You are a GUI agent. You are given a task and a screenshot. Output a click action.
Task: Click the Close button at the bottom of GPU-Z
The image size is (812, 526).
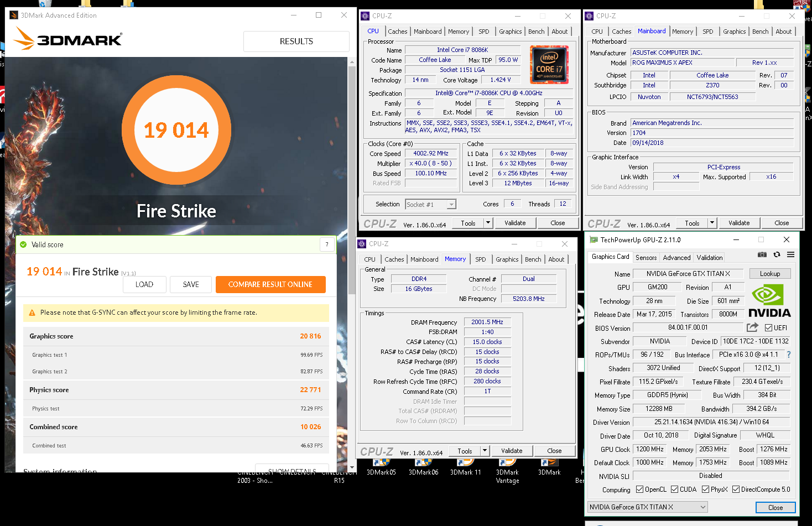click(775, 507)
